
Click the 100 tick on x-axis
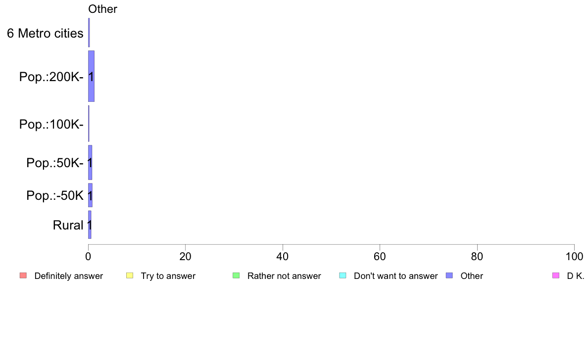574,256
